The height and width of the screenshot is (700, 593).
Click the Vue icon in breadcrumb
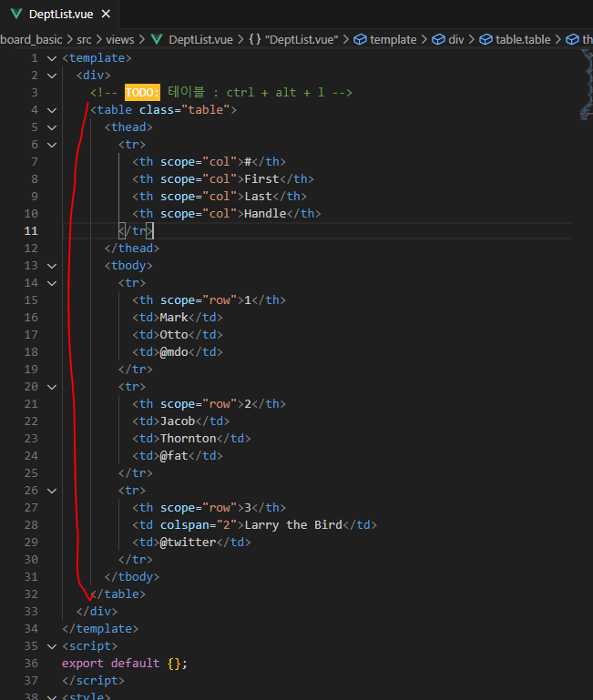click(x=157, y=39)
